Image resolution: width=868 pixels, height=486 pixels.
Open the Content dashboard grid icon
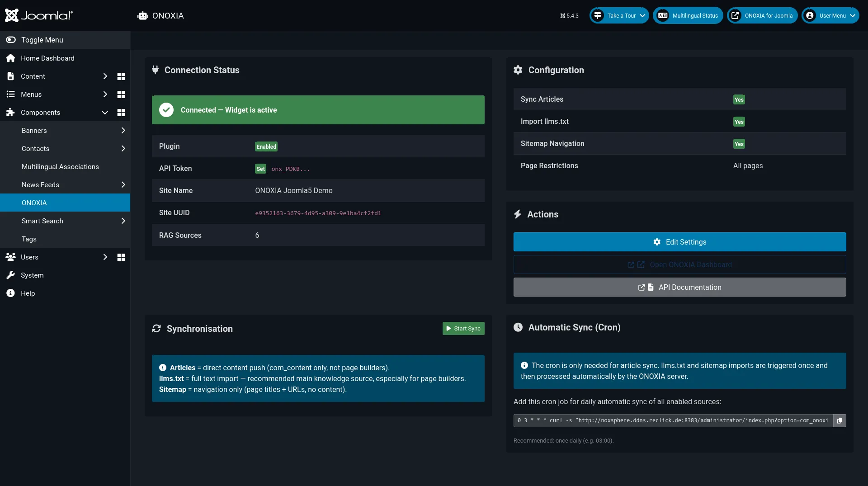click(121, 76)
